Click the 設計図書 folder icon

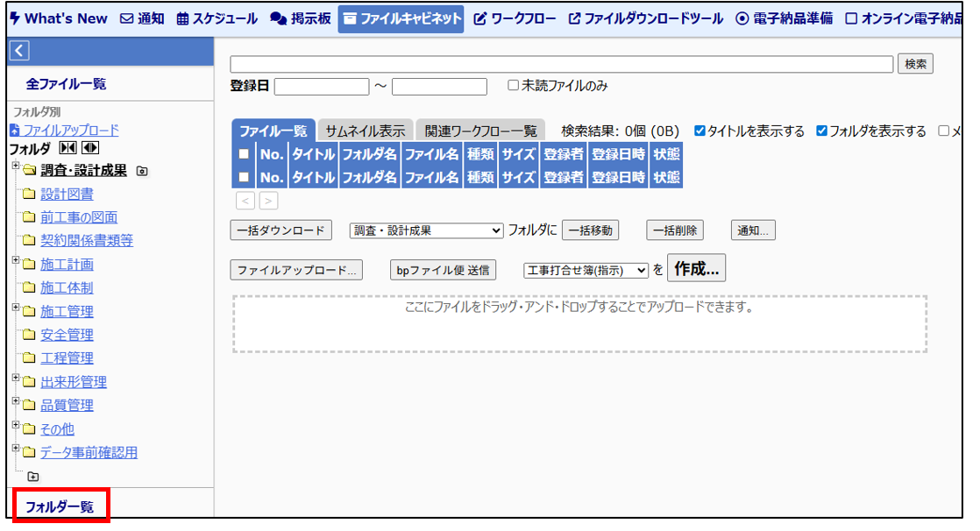coord(29,195)
